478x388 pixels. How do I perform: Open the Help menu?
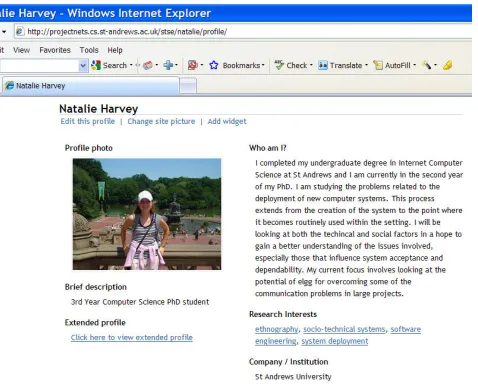click(115, 50)
